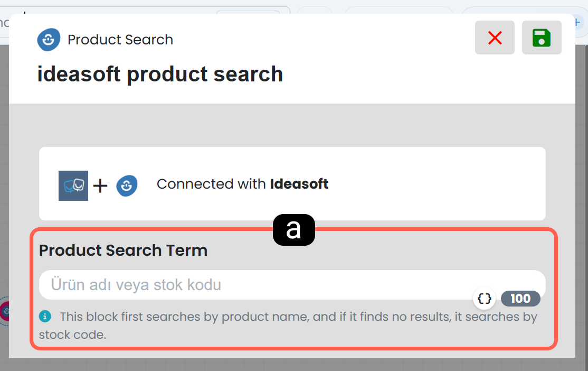
Task: Insert a variable using the curly braces icon
Action: 484,299
